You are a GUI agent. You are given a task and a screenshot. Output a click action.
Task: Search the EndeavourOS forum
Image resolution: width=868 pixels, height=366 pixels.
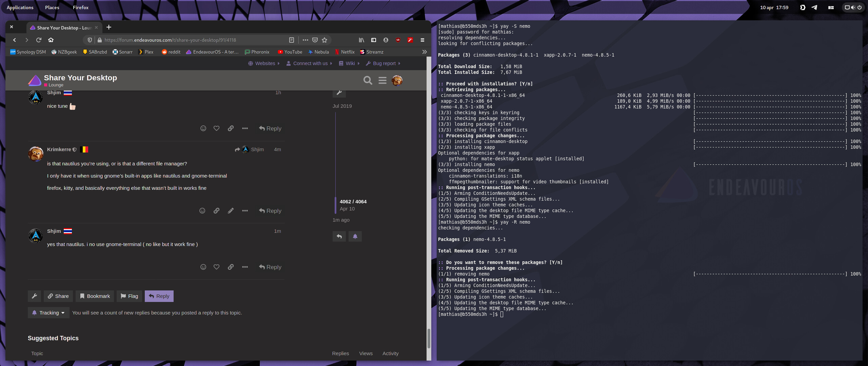click(x=368, y=80)
